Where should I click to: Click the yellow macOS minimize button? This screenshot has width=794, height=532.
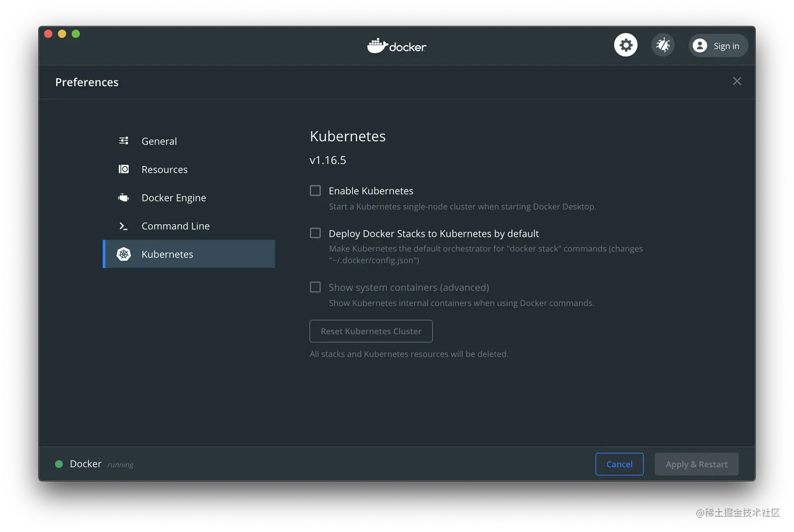[x=62, y=34]
